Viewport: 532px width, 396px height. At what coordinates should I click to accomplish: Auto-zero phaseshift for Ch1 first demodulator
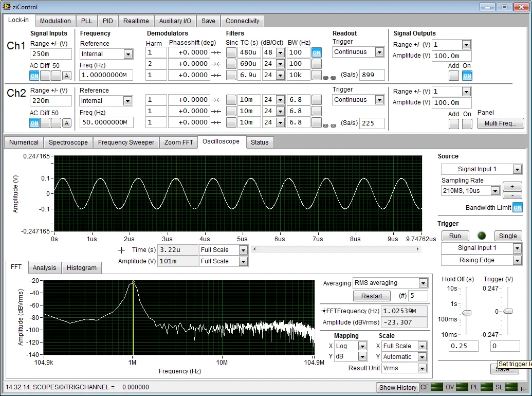(x=216, y=52)
